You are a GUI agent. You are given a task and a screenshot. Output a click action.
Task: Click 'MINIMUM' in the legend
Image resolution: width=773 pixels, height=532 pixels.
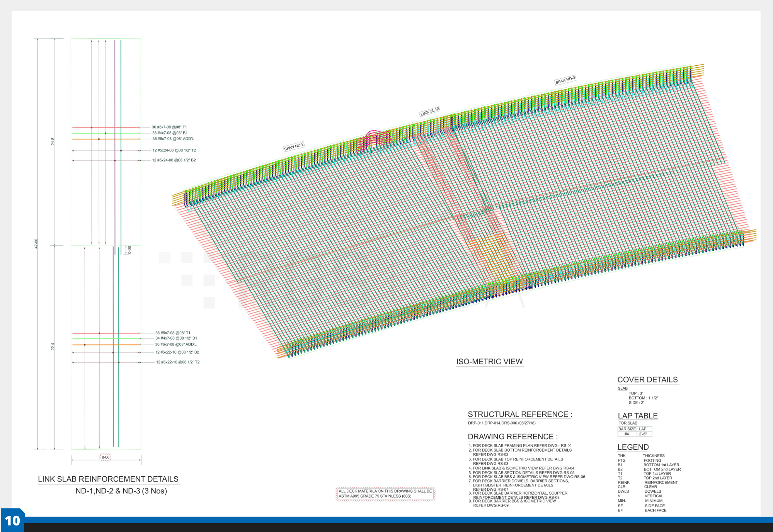coord(654,501)
